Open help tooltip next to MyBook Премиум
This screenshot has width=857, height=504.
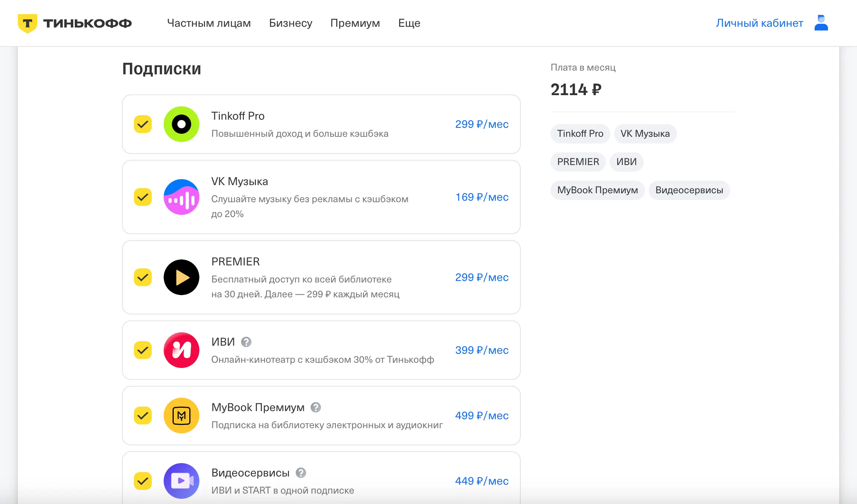pos(316,407)
